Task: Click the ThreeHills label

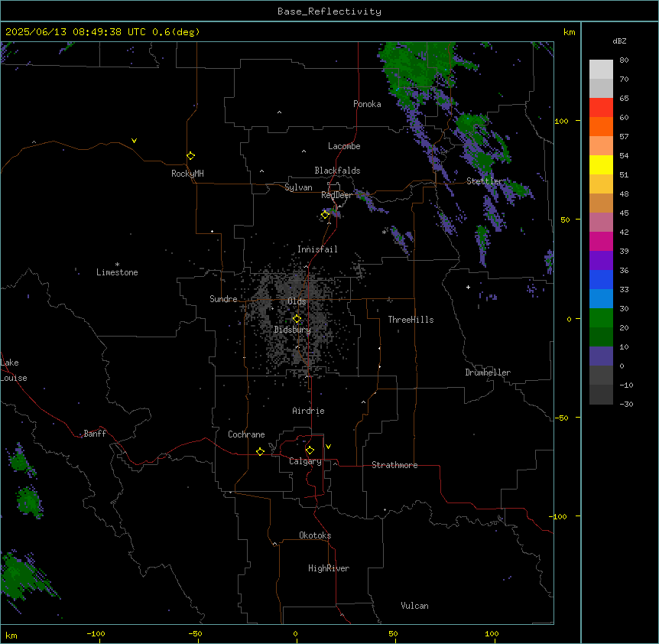Action: [x=411, y=320]
